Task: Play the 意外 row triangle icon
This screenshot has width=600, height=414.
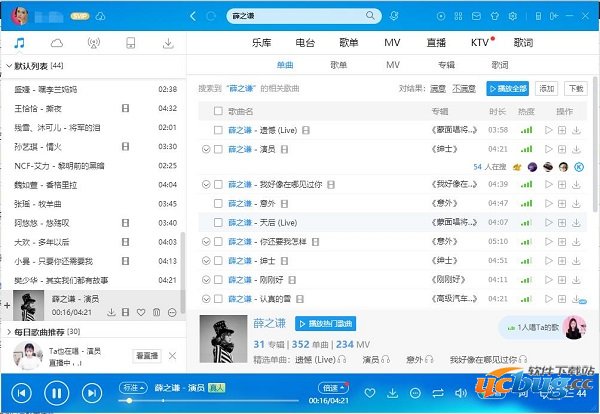Action: pyautogui.click(x=549, y=203)
